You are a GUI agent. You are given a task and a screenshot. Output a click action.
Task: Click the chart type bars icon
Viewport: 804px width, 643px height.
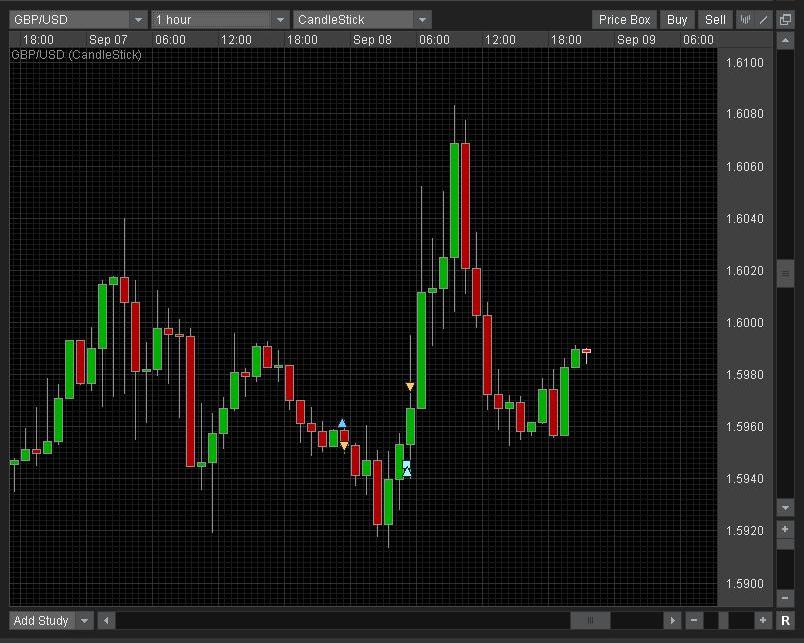point(746,19)
